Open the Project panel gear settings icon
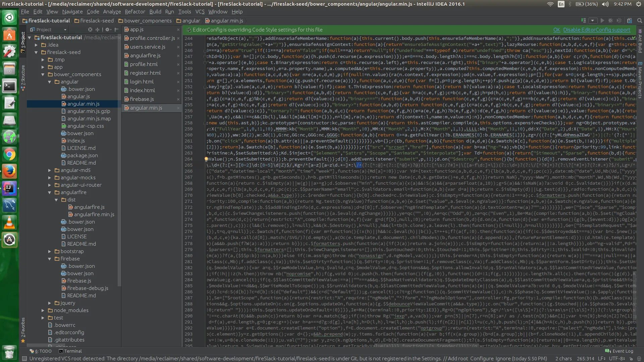The height and width of the screenshot is (362, 644). (107, 29)
